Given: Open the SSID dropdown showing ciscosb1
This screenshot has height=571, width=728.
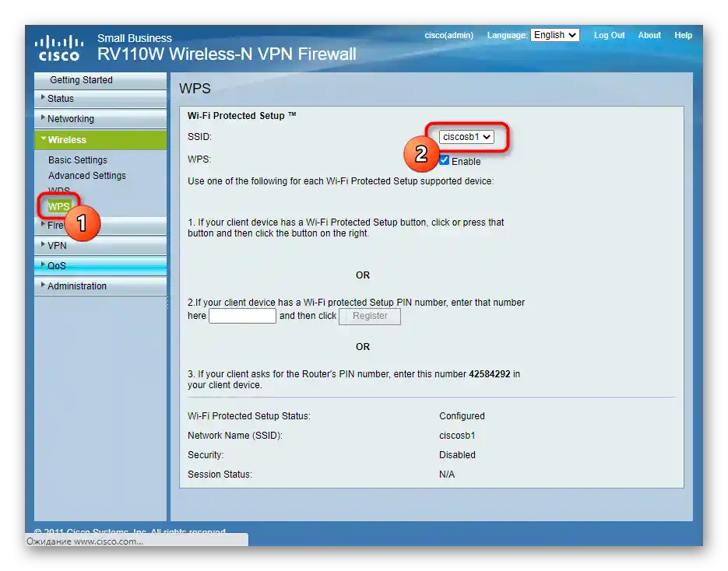Looking at the screenshot, I should click(x=466, y=137).
